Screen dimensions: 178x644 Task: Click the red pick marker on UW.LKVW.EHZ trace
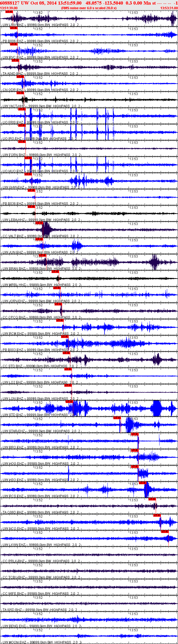[165, 532]
